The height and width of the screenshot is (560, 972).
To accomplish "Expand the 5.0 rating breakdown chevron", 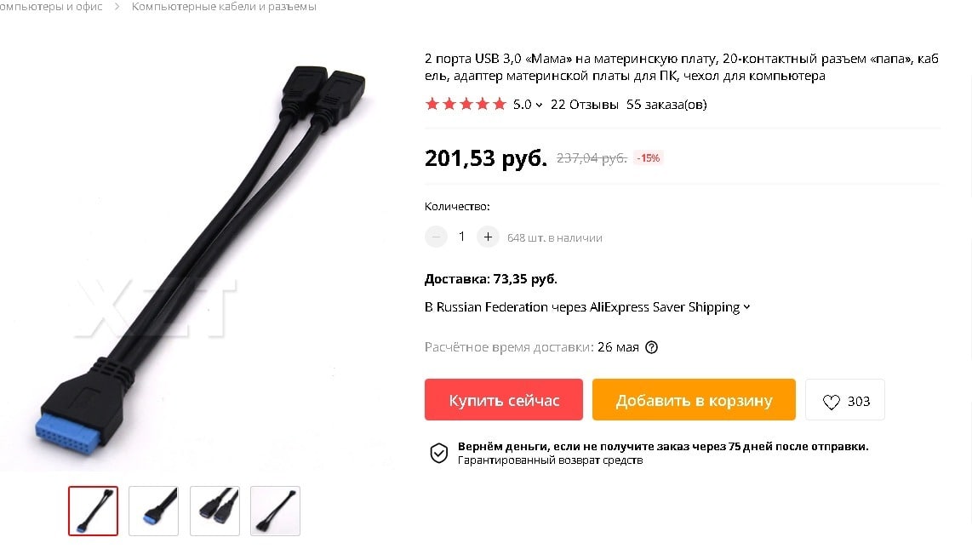I will click(540, 105).
